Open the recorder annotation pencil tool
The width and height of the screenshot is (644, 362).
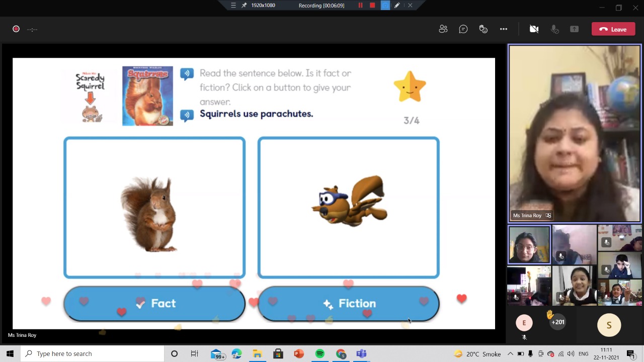(x=397, y=5)
